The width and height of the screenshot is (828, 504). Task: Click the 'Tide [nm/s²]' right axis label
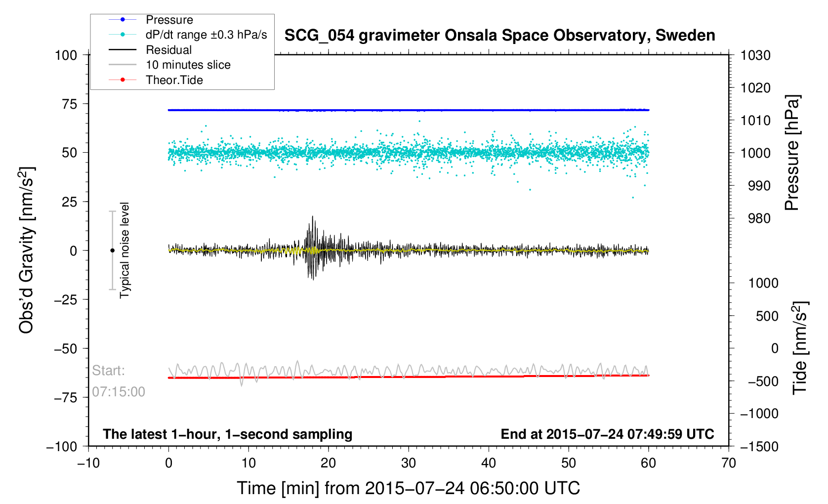pyautogui.click(x=799, y=347)
